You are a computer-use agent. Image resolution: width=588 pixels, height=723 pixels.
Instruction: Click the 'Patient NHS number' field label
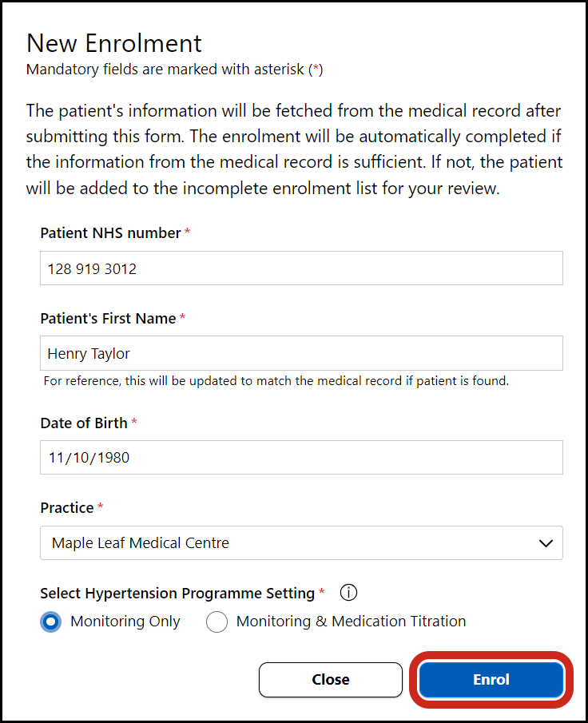point(110,232)
